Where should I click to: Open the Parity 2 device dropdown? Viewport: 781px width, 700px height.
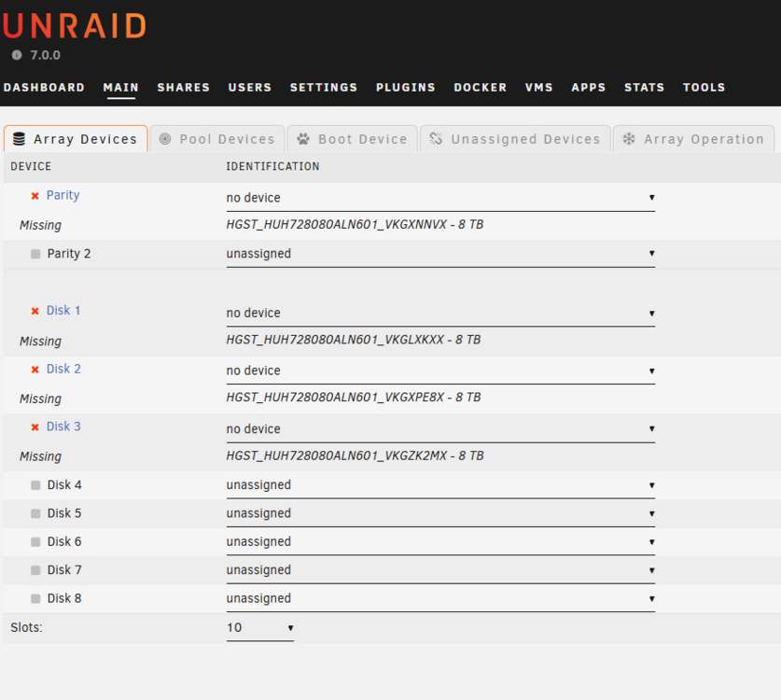click(x=440, y=254)
